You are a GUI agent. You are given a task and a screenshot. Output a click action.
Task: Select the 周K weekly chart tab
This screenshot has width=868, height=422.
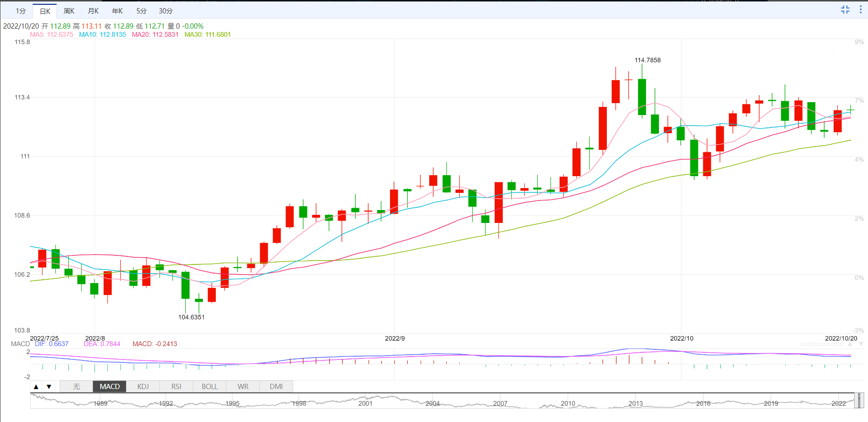tap(69, 11)
